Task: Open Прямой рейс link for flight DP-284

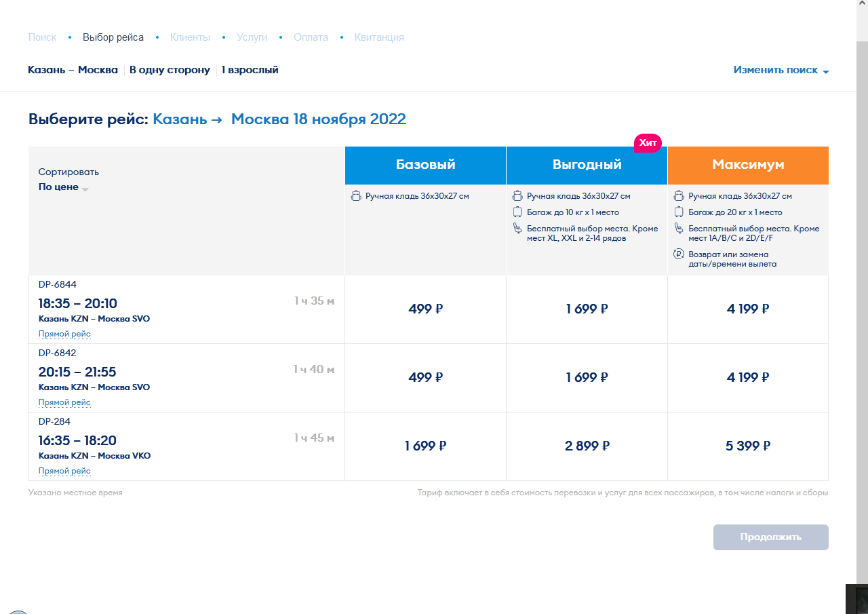Action: pos(64,471)
